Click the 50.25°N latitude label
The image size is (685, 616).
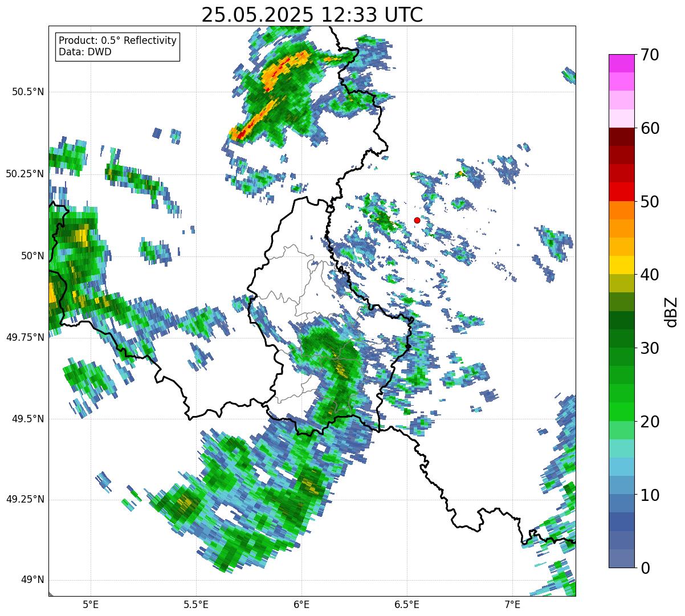click(x=25, y=174)
